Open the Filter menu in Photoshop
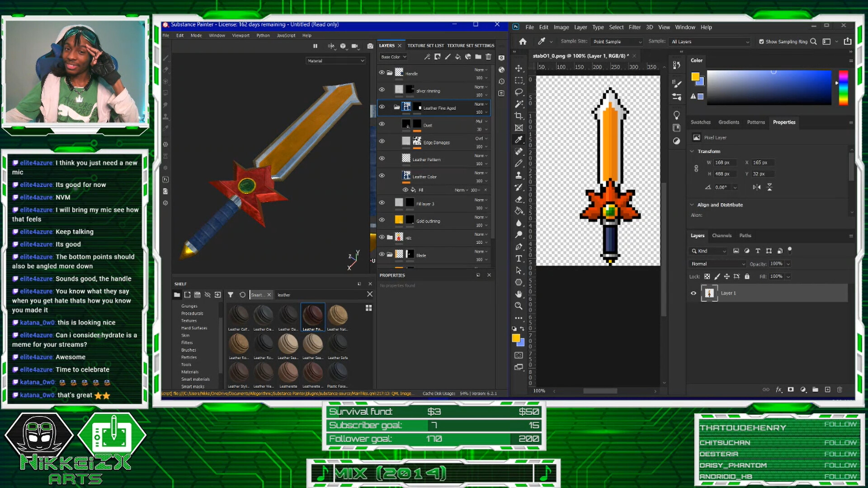 pos(634,27)
